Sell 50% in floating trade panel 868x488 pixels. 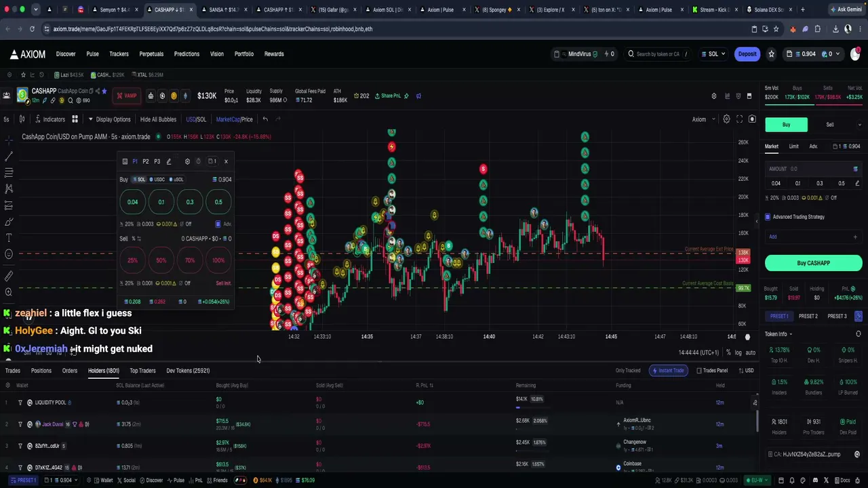(161, 260)
